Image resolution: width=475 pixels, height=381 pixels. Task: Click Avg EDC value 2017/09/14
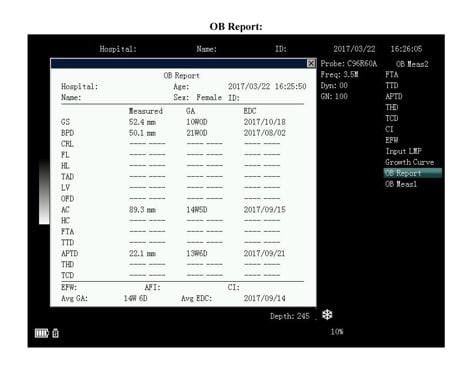pos(265,298)
